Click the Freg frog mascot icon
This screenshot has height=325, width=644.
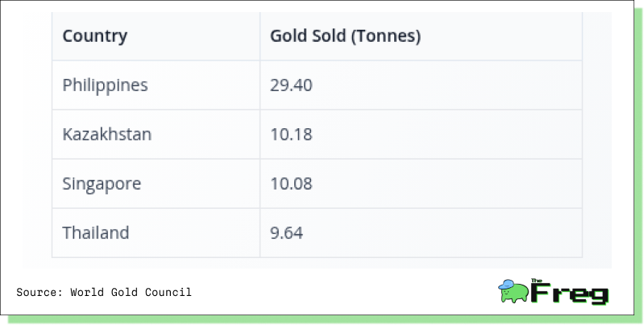pos(513,291)
